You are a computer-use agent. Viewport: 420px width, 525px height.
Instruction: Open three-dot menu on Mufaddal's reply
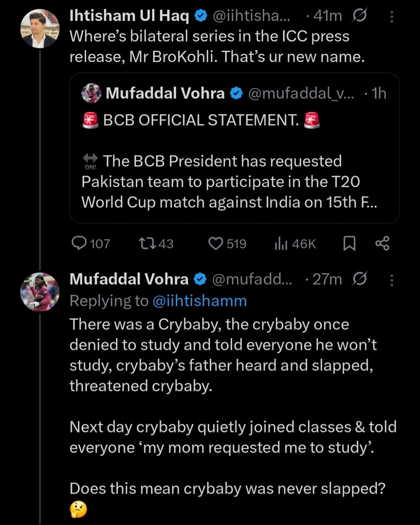point(392,279)
